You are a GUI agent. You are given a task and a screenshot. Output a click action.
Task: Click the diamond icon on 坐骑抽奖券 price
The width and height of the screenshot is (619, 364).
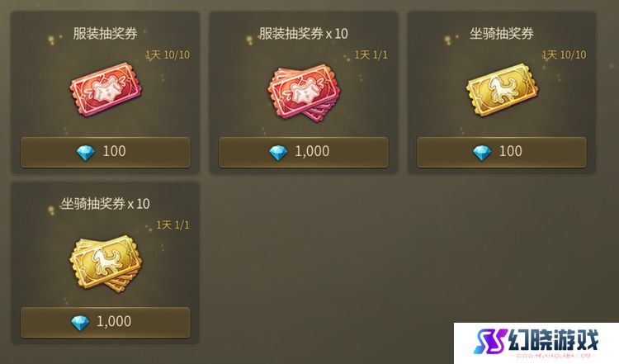[482, 153]
